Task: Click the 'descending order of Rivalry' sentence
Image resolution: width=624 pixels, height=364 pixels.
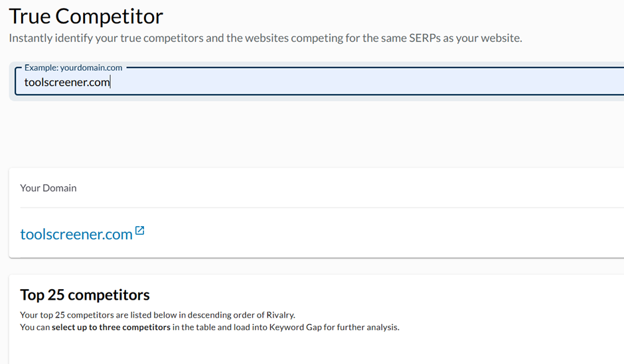Action: (157, 315)
